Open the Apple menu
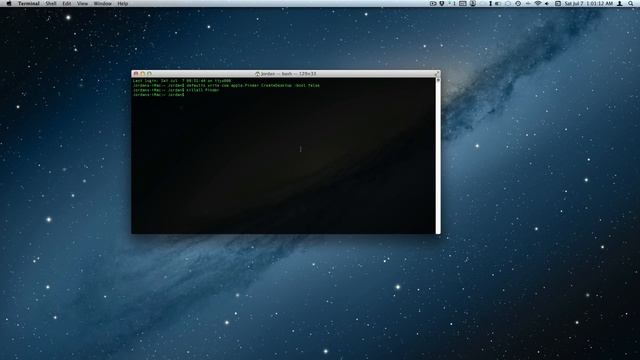Viewport: 640px width, 360px height. pos(9,3)
